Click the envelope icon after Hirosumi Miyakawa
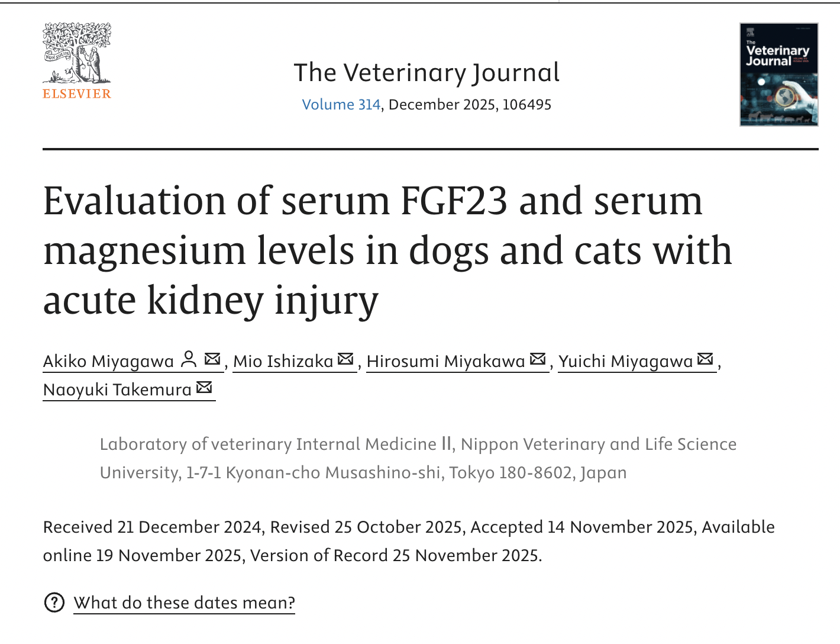840x644 pixels. (538, 359)
